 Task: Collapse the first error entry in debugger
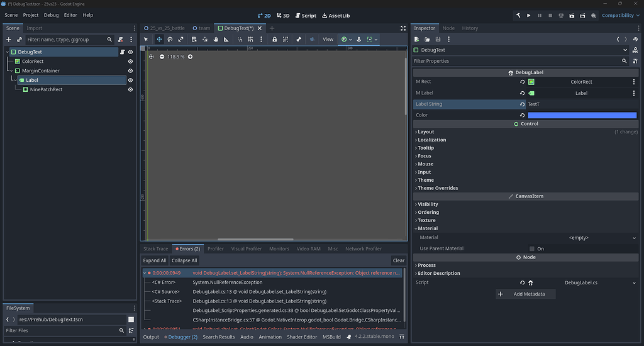[145, 273]
